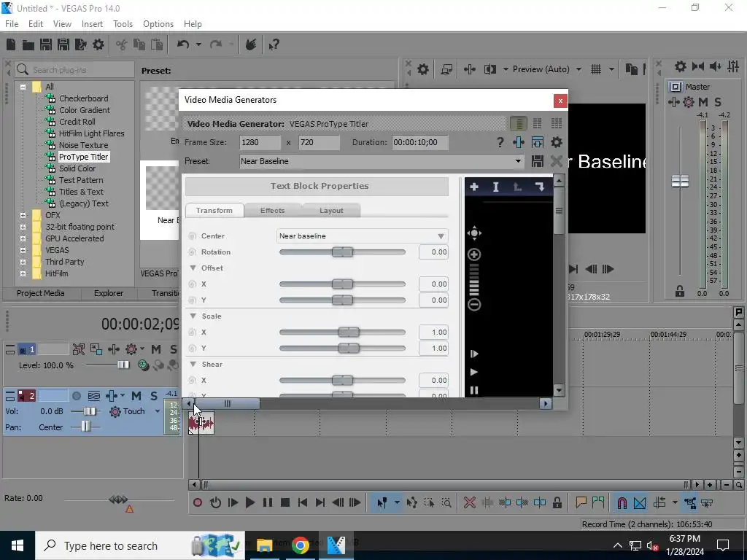
Task: Click the Scale X slider handle
Action: [349, 332]
